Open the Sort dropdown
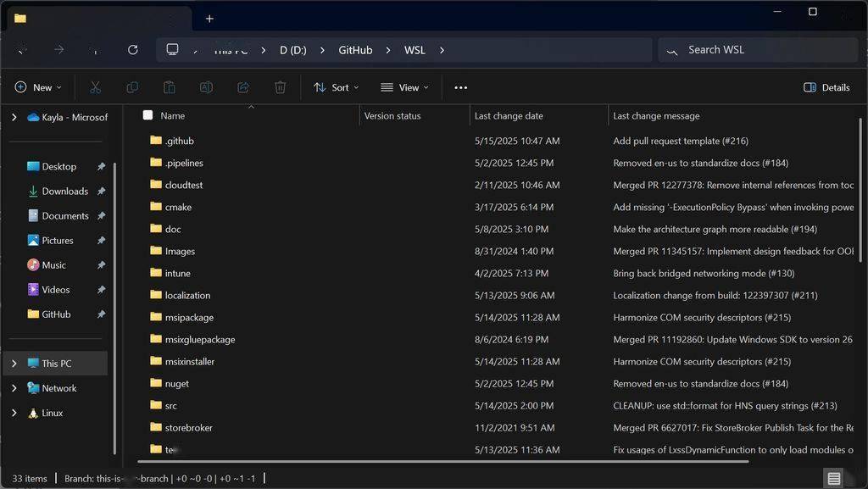 [x=337, y=87]
